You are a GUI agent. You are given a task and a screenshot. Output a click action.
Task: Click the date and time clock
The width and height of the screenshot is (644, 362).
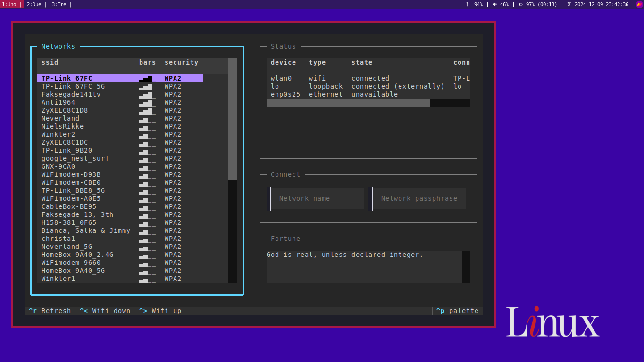click(598, 4)
